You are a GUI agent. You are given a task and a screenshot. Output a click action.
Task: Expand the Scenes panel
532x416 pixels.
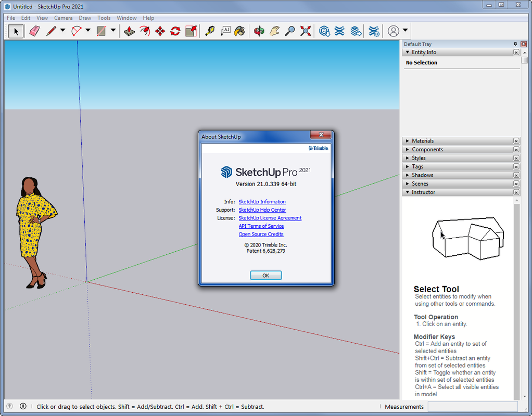pyautogui.click(x=408, y=184)
